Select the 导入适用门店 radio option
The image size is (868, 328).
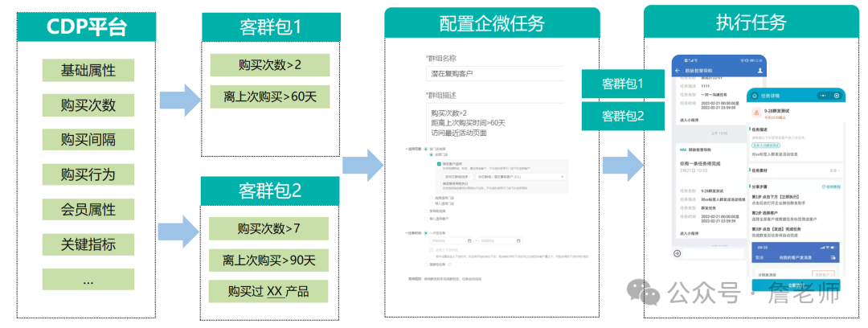[x=432, y=204]
